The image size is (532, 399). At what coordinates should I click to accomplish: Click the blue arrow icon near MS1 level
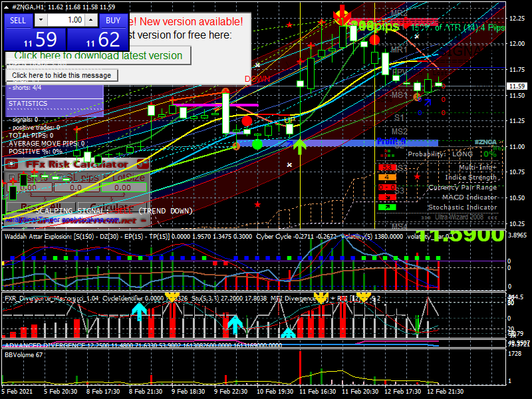point(427,102)
